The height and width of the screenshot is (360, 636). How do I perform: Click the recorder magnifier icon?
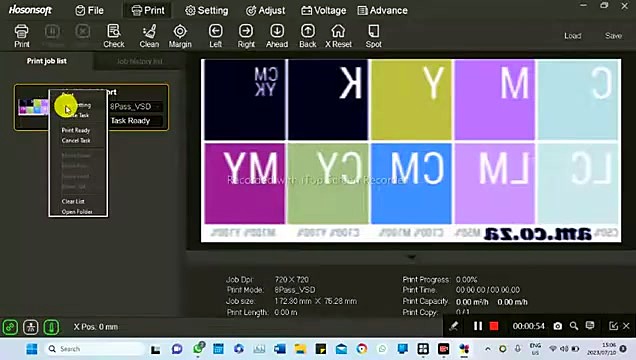(x=574, y=326)
